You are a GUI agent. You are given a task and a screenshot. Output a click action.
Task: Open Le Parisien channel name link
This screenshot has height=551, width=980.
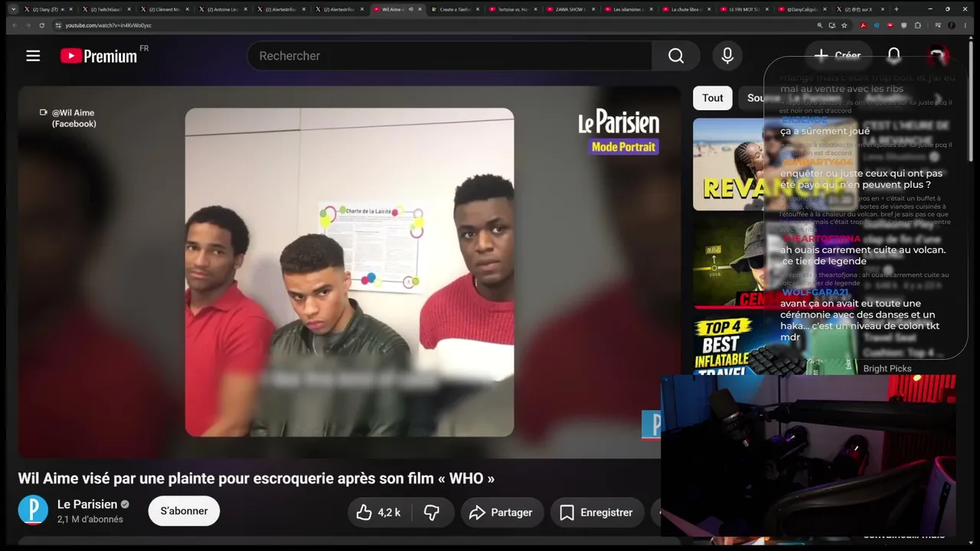[x=87, y=504]
